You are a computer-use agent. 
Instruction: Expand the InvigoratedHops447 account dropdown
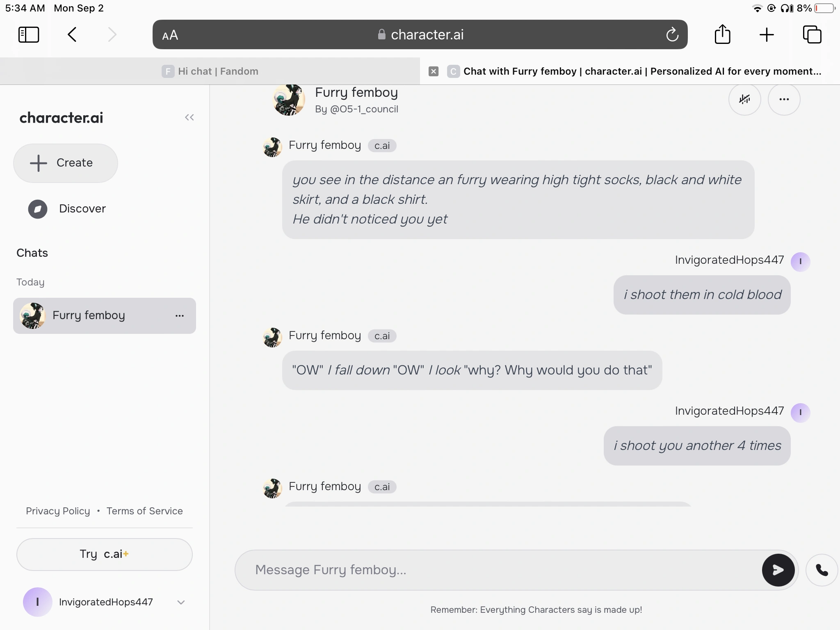point(180,602)
